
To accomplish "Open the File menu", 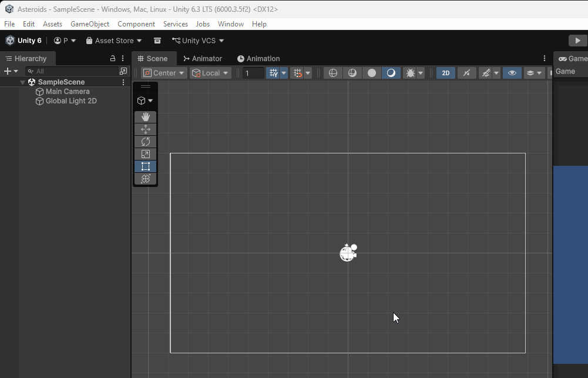I will click(9, 24).
